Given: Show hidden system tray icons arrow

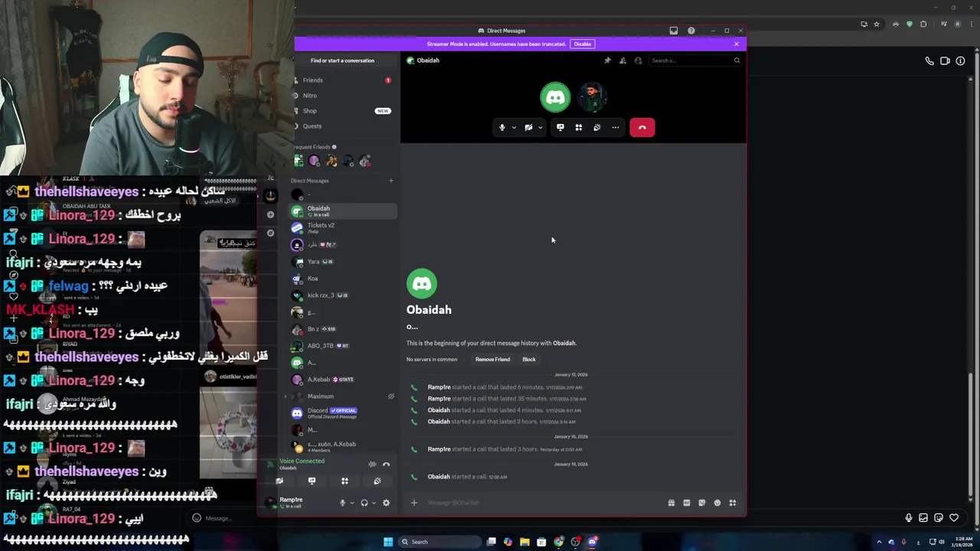Looking at the screenshot, I should 879,542.
